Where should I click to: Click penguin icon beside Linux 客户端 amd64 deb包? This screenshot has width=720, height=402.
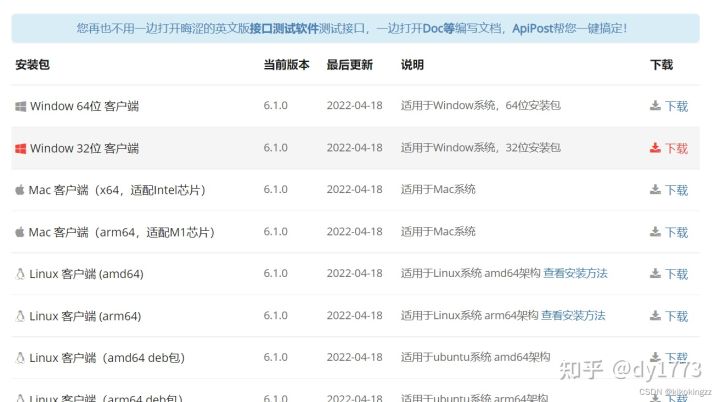(20, 358)
